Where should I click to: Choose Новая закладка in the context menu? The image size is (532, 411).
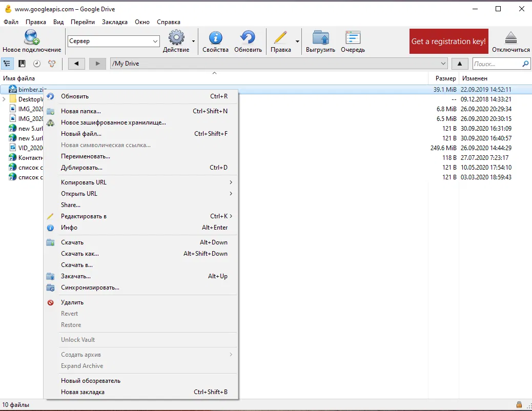[141, 392]
